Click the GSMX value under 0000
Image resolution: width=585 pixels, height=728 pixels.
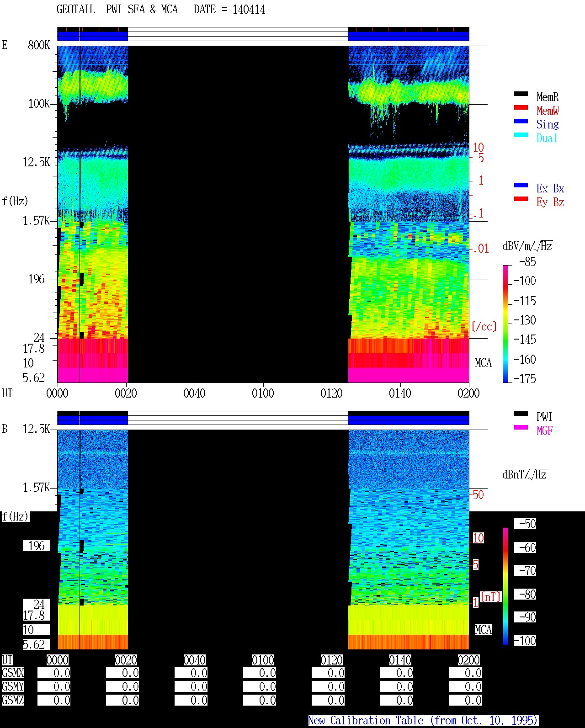click(x=54, y=673)
